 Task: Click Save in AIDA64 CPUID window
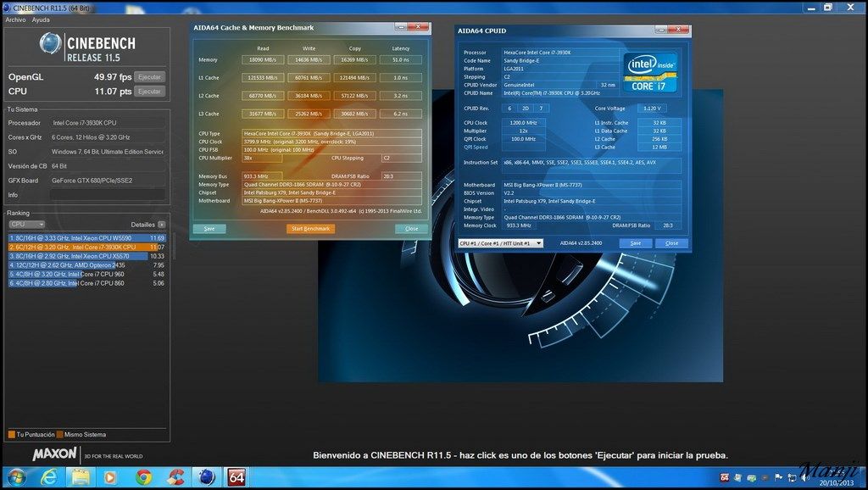[636, 243]
